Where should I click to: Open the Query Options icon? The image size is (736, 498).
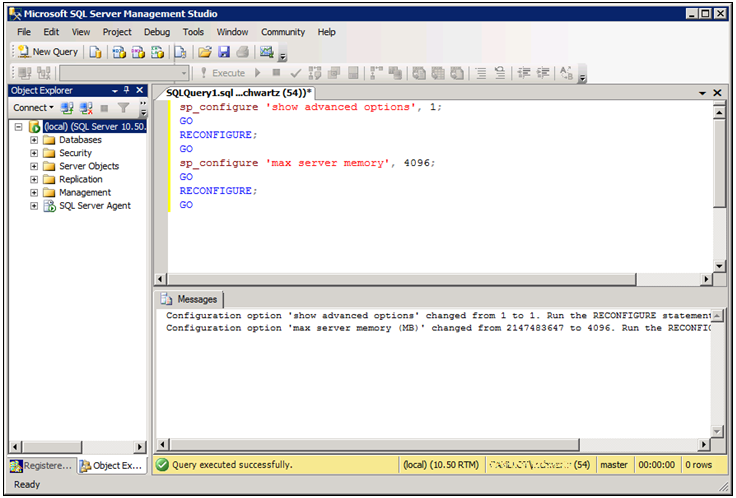(334, 73)
